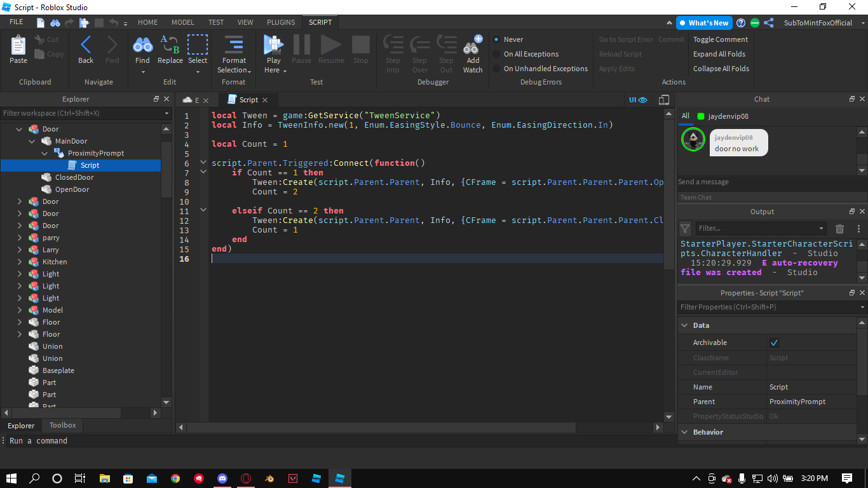
Task: Toggle the UI visibility eye button
Action: [x=638, y=100]
